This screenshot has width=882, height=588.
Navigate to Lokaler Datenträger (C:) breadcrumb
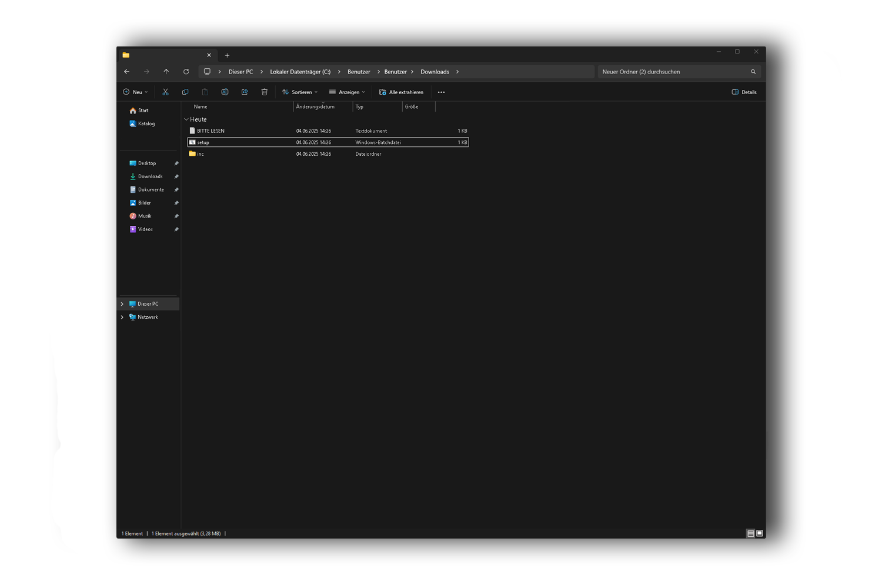coord(300,72)
